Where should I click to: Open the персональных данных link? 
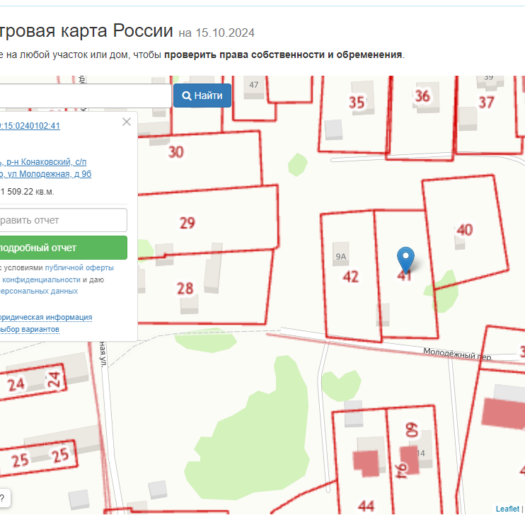(39, 291)
